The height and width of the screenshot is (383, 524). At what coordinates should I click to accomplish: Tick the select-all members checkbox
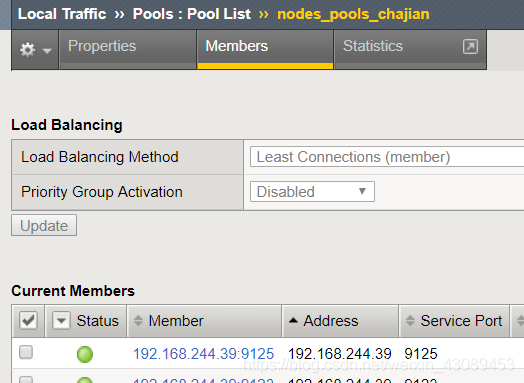28,321
